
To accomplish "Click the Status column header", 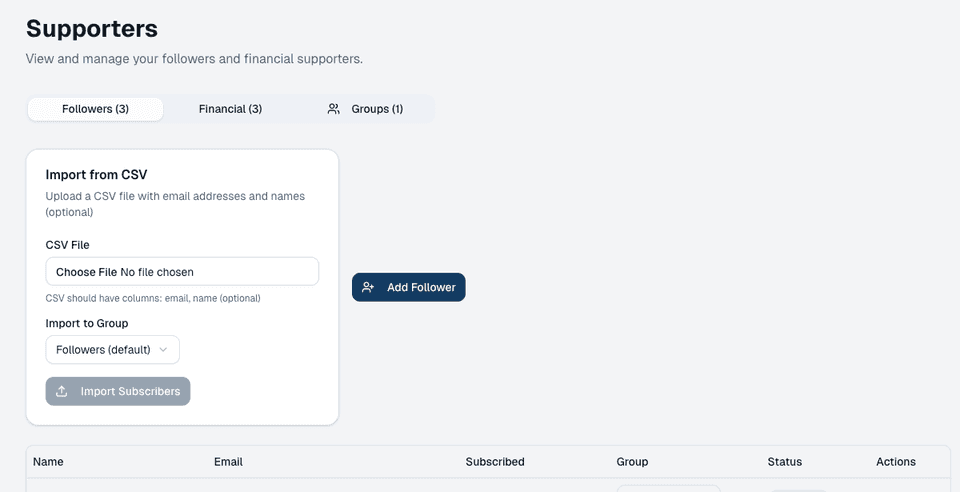I will (x=784, y=462).
